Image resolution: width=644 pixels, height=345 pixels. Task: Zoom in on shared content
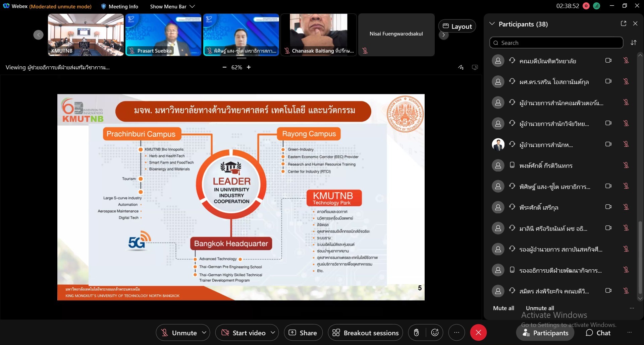(249, 67)
